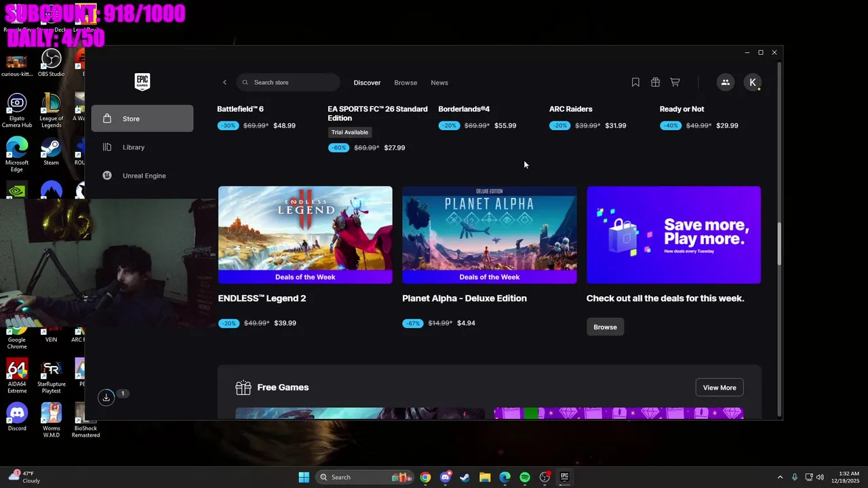Open Chrome in the taskbar
This screenshot has height=488, width=868.
(x=425, y=477)
